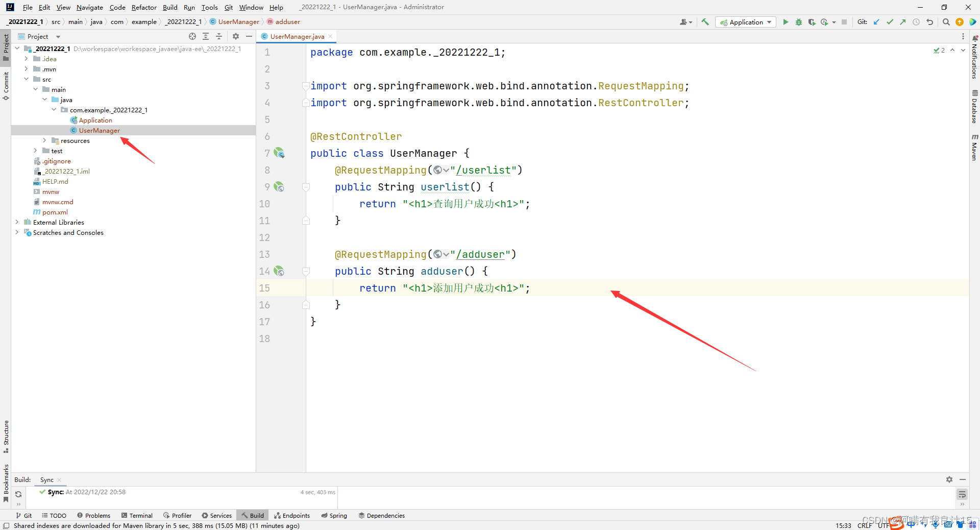Collapse all nodes in Project panel
The image size is (980, 530).
[219, 36]
